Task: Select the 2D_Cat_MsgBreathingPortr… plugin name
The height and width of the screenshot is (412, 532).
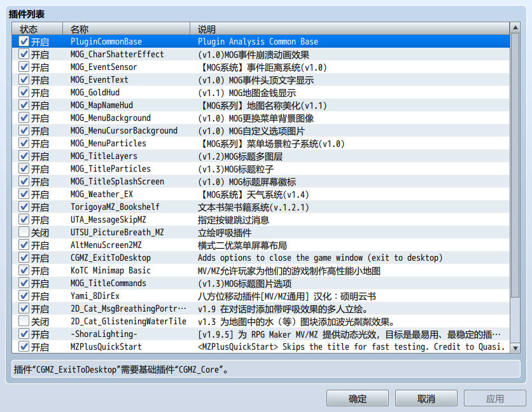Action: (129, 308)
